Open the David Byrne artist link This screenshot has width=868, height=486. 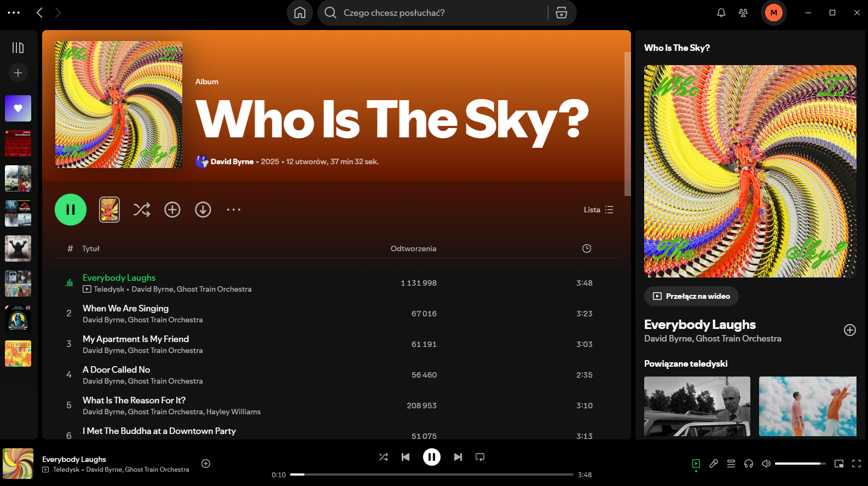point(232,161)
